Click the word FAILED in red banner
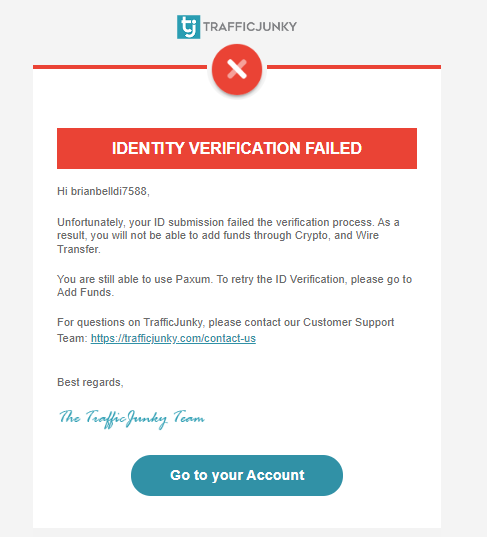 pos(333,148)
